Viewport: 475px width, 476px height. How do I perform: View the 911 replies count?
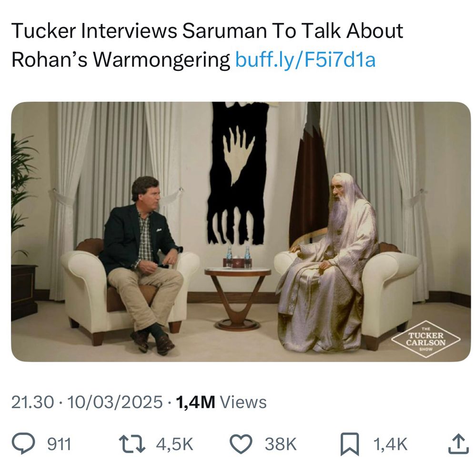[x=59, y=444]
